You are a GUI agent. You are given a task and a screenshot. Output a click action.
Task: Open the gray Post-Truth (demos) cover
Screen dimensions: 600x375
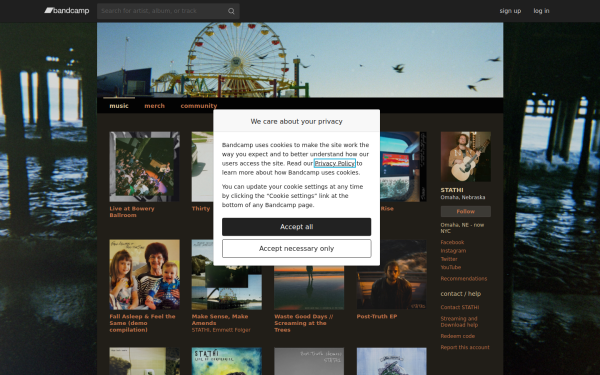click(x=309, y=361)
